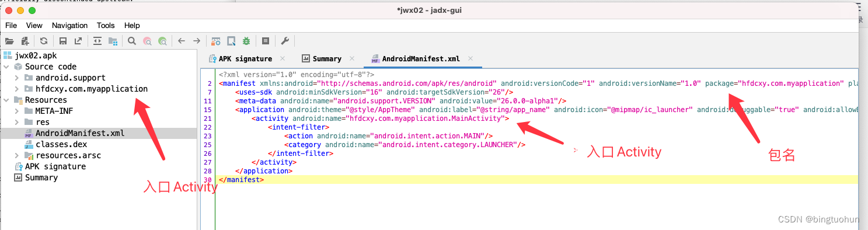This screenshot has width=868, height=230.
Task: Open comment search (green magnifier icon)
Action: tap(163, 41)
